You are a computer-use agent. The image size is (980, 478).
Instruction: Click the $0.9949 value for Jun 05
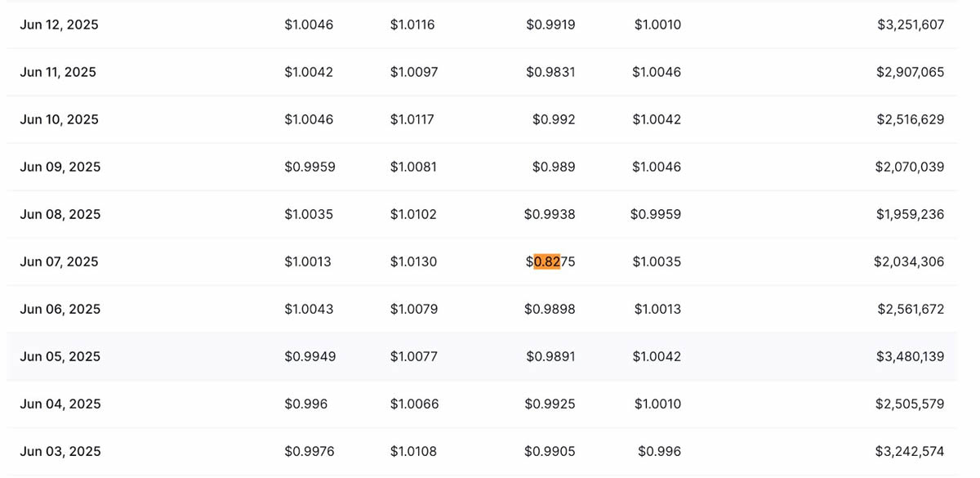pos(310,356)
